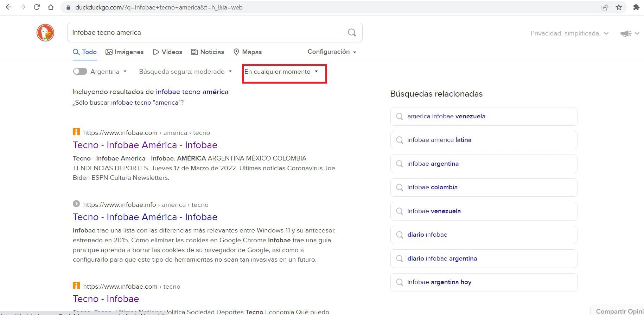The width and height of the screenshot is (644, 315).
Task: Click the www.infobae.com › tecno URL
Action: point(132,287)
